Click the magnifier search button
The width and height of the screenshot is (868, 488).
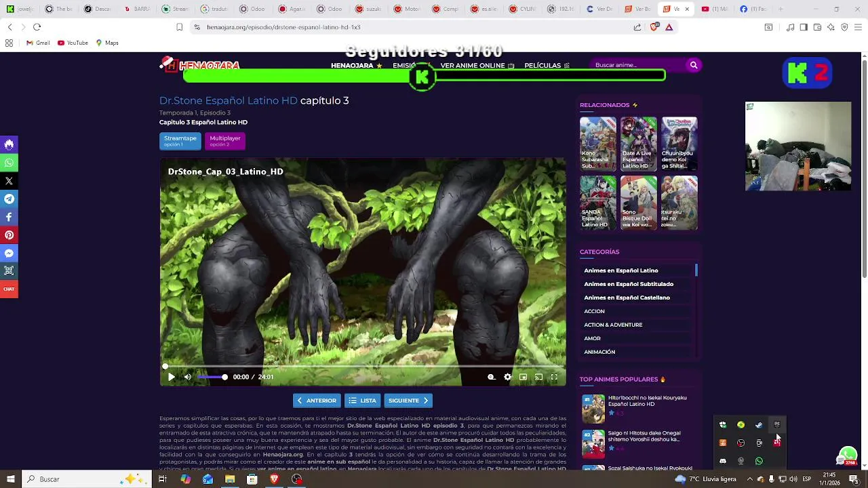point(693,65)
